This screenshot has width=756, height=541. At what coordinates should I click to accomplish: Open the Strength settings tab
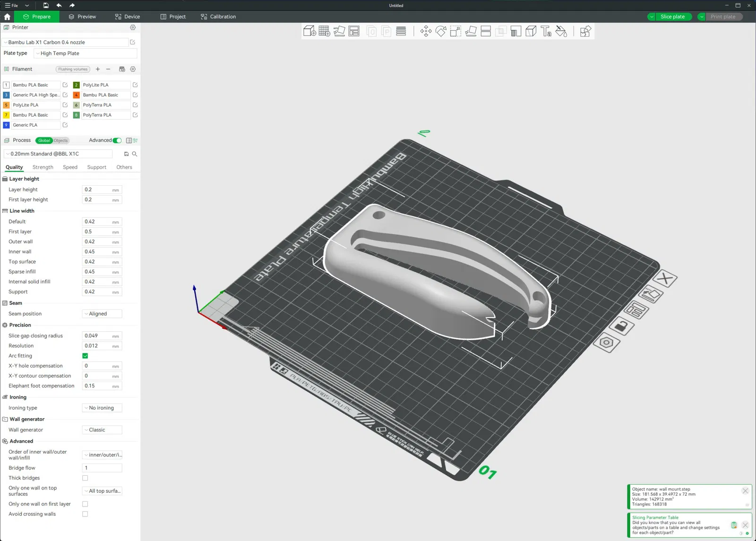pyautogui.click(x=43, y=167)
